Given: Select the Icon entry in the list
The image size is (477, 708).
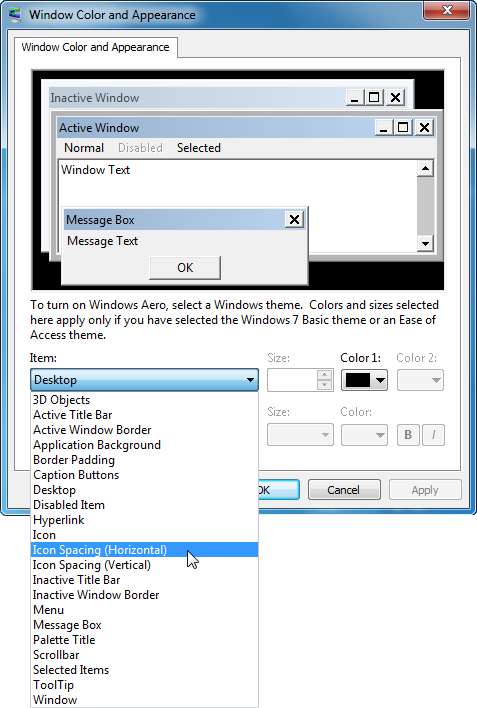Looking at the screenshot, I should pyautogui.click(x=145, y=535).
